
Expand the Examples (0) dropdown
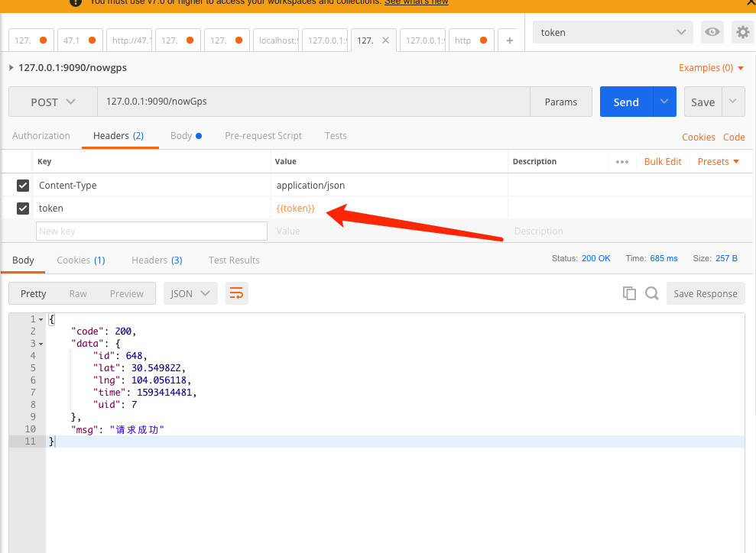(710, 67)
